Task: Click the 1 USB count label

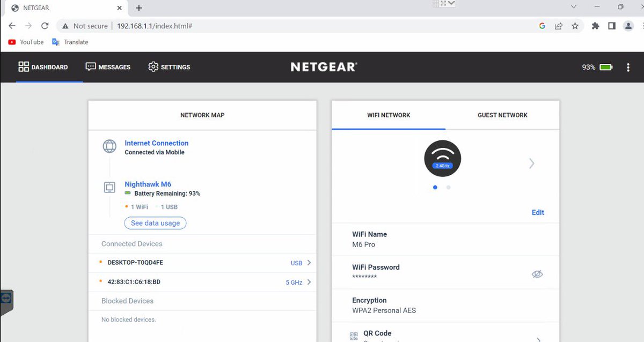Action: click(169, 207)
